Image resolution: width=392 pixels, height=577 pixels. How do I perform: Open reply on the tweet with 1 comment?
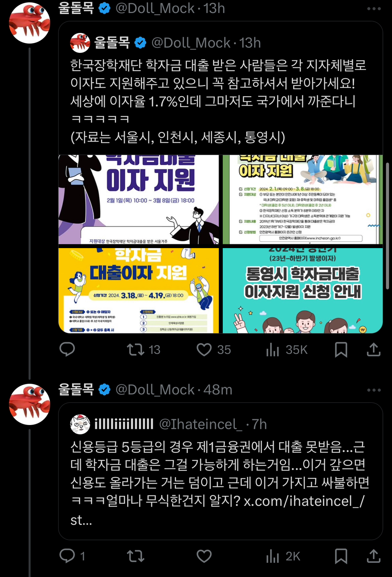[x=67, y=556]
